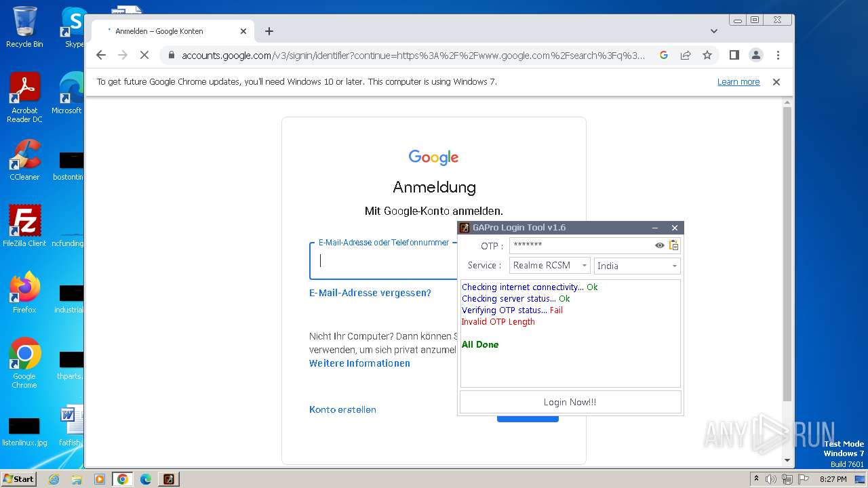Click page scrollbar up arrow
868x488 pixels.
[787, 103]
